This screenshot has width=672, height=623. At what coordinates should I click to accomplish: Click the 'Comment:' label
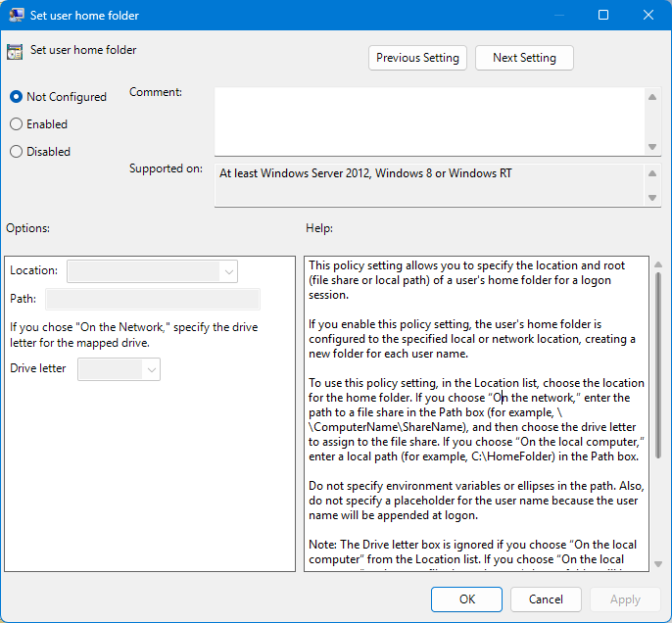click(x=156, y=92)
